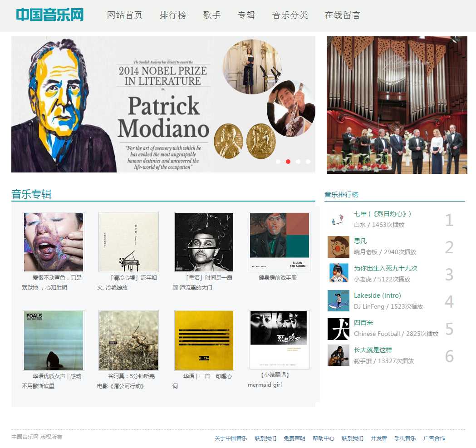The width and height of the screenshot is (476, 448).
Task: Click the 免责声明 footer link
Action: [x=294, y=438]
